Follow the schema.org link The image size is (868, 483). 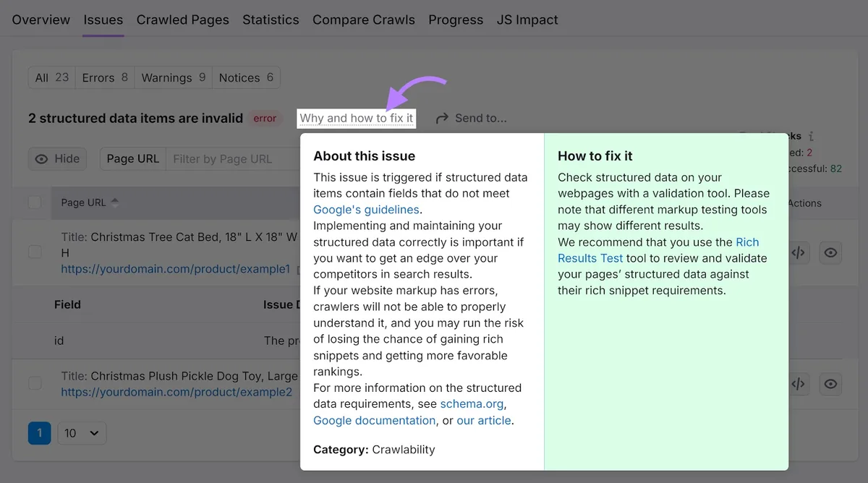[472, 404]
